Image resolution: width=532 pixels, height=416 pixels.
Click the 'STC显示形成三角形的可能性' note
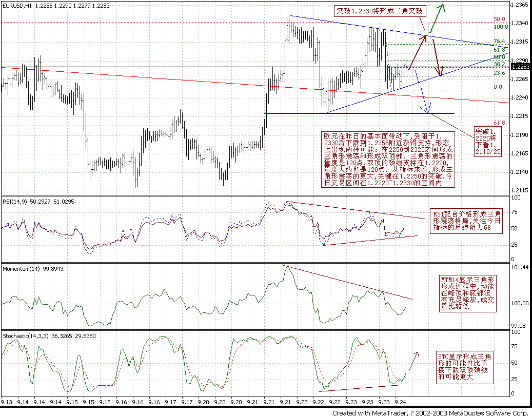click(464, 367)
